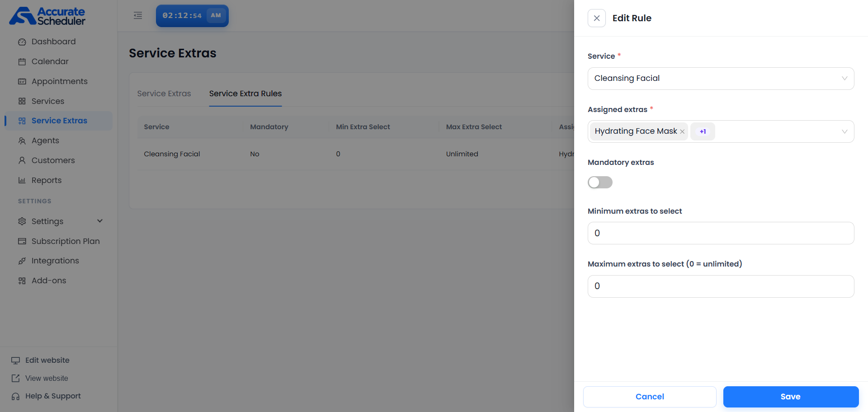Image resolution: width=868 pixels, height=412 pixels.
Task: Click the Services grid icon
Action: 22,101
